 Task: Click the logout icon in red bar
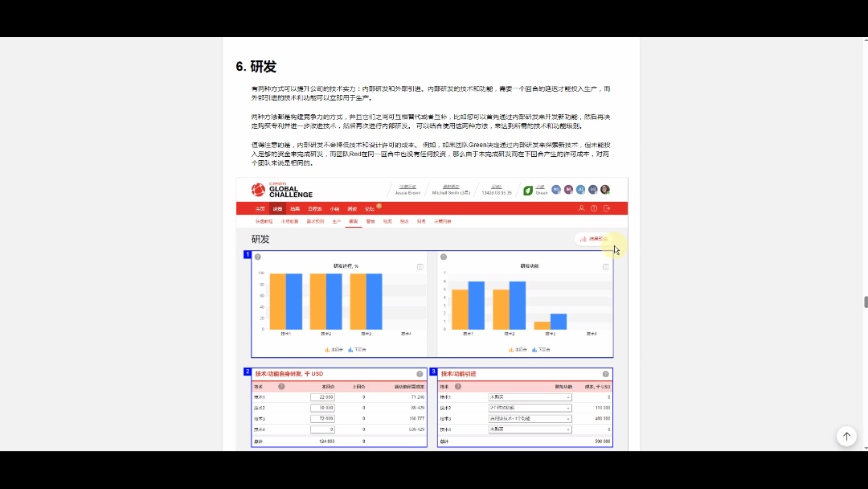[x=607, y=208]
